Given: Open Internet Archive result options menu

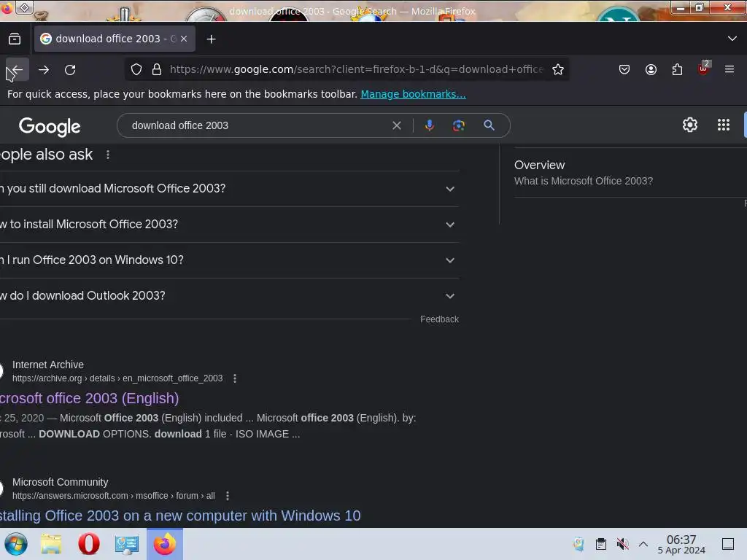Looking at the screenshot, I should pos(235,378).
